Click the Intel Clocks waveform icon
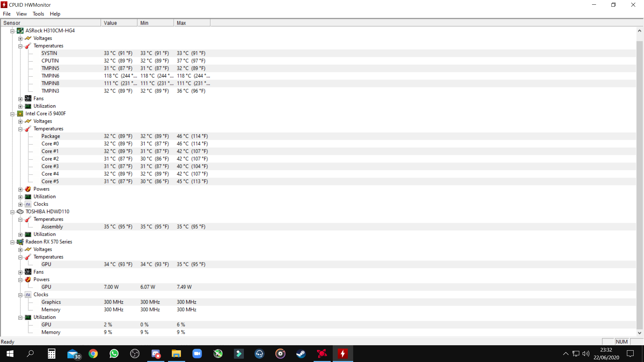The height and width of the screenshot is (362, 644). [28, 204]
